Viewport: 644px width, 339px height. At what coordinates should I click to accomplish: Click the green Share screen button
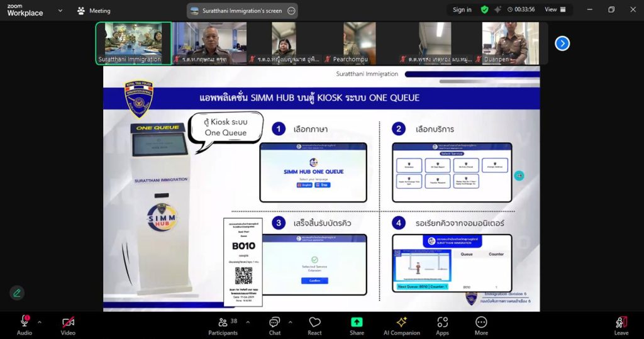coord(357,324)
